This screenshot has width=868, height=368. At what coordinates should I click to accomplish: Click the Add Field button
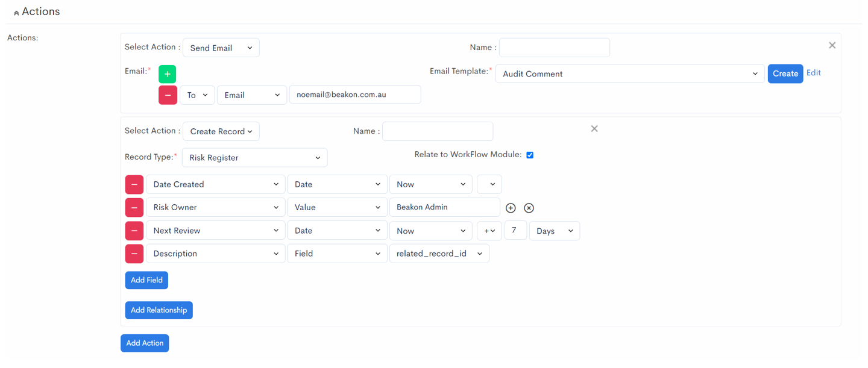tap(147, 280)
